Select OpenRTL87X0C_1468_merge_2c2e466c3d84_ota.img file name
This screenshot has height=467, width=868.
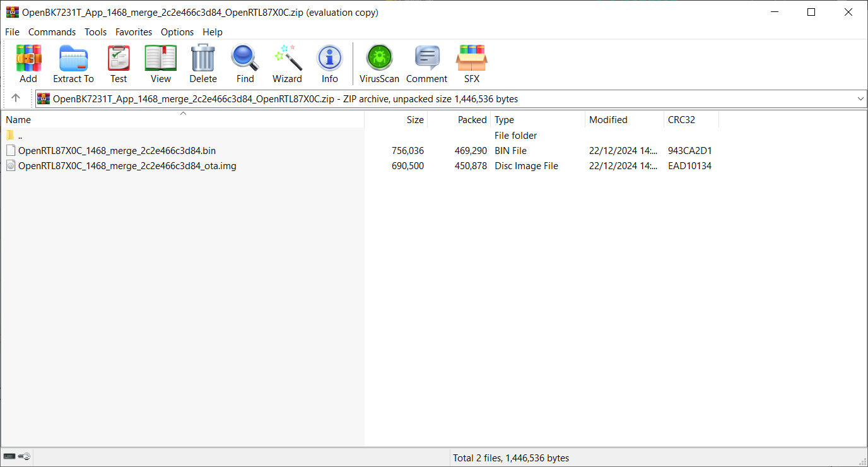[x=127, y=165]
